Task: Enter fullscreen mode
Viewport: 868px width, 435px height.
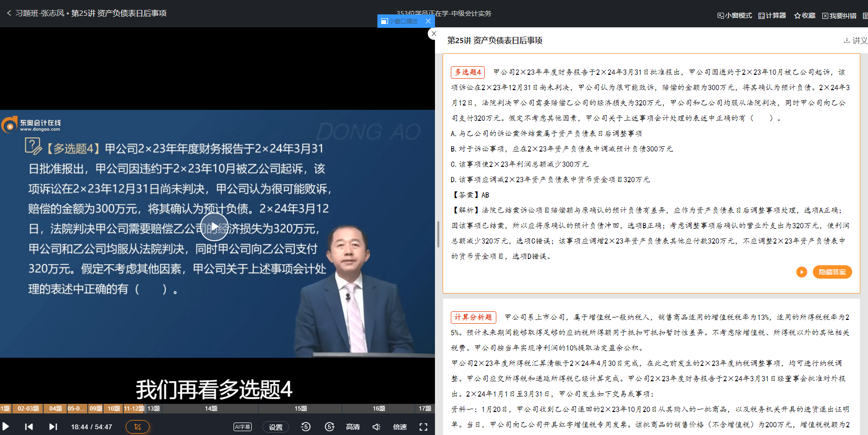Action: pyautogui.click(x=423, y=427)
